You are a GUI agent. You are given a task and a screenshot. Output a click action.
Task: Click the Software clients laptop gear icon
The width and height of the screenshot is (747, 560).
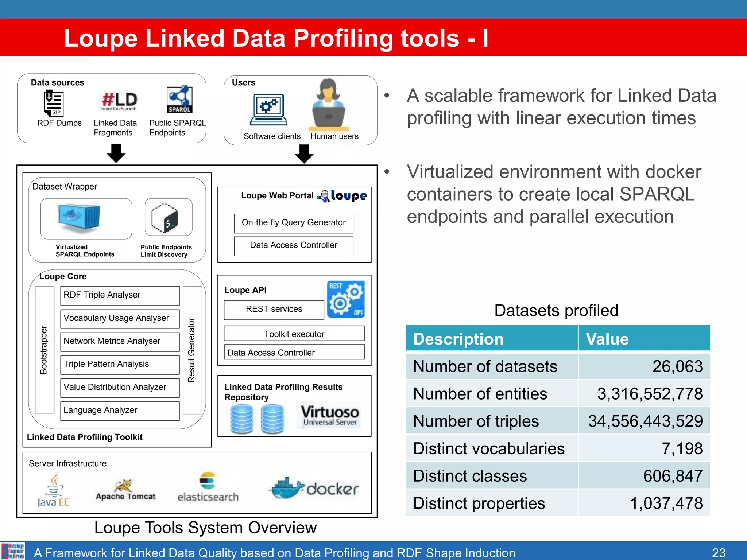pos(269,110)
